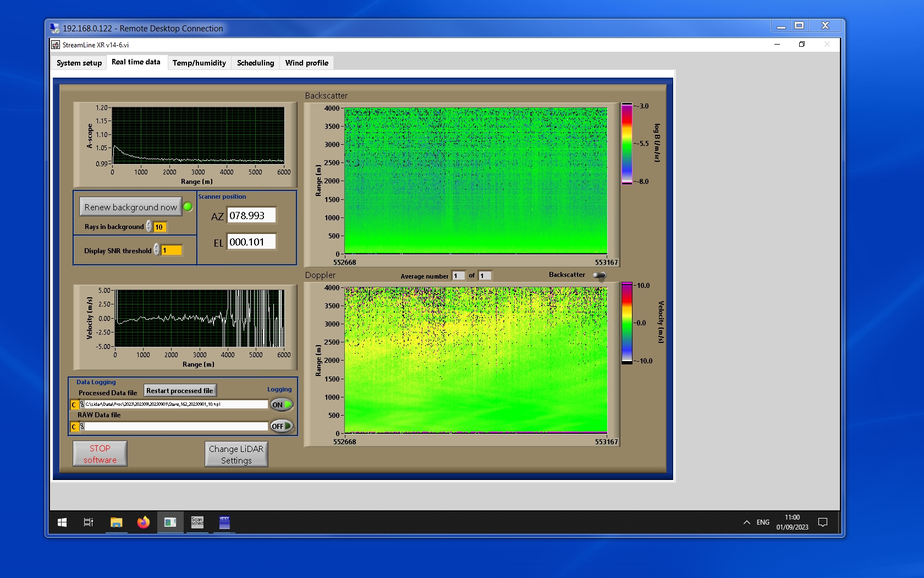Open the Scan sched app in taskbar

point(197,522)
